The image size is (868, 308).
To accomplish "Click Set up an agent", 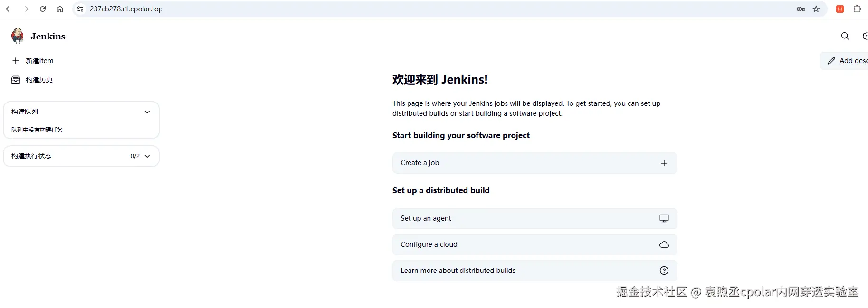I will point(534,218).
